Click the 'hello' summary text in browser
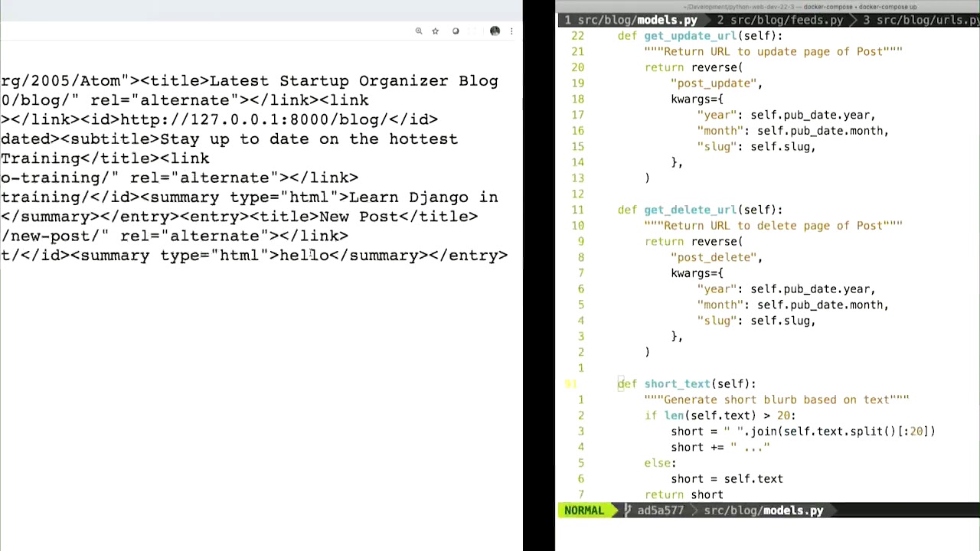Viewport: 980px width, 551px height. pos(304,256)
